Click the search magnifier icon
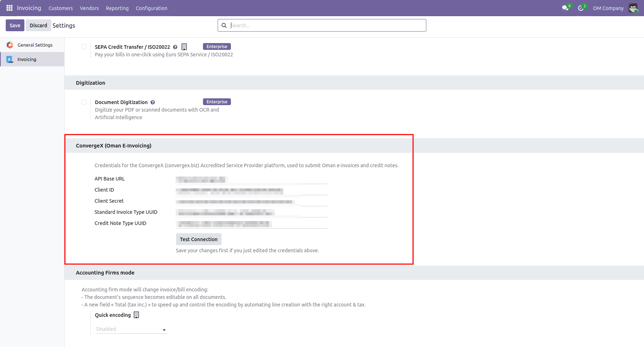Screen dimensions: 644x347 point(224,25)
